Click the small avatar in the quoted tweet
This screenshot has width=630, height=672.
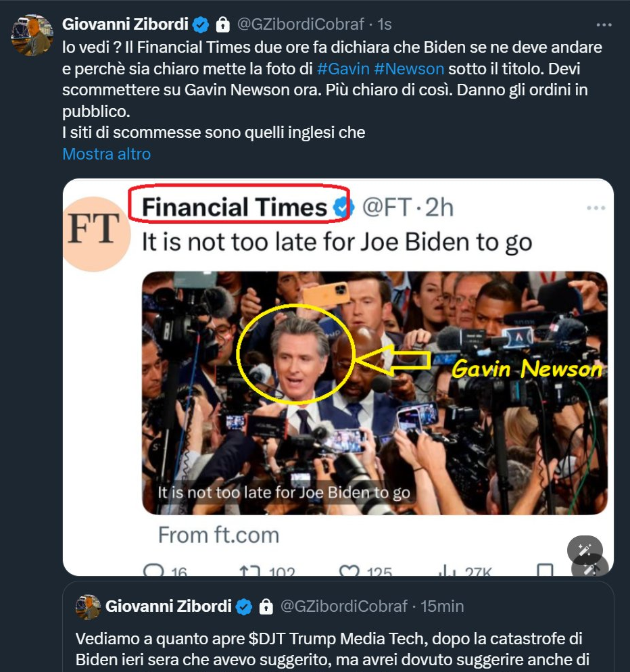pyautogui.click(x=88, y=606)
